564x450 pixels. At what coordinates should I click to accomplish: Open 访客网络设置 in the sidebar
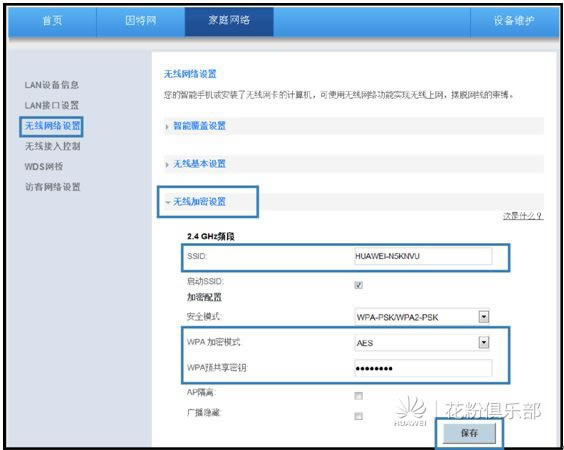(53, 187)
